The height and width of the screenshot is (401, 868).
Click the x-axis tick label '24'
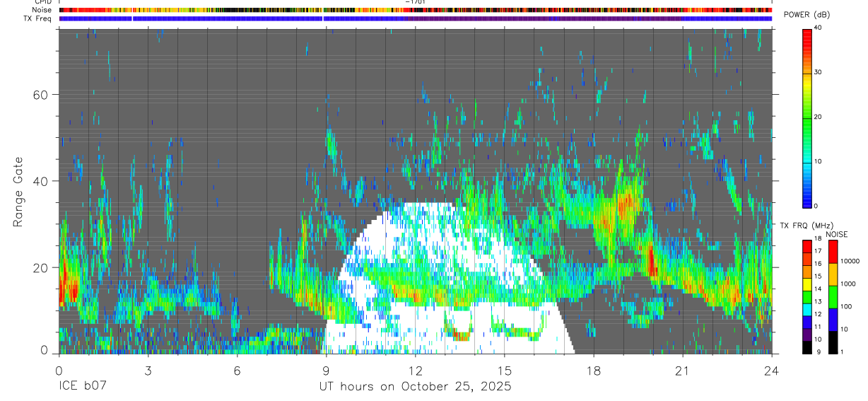click(771, 371)
